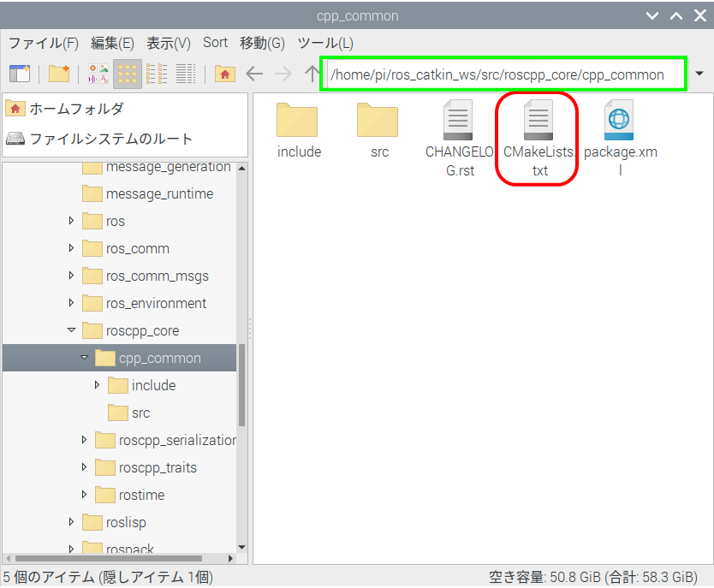
Task: Expand the include tree node
Action: pos(97,385)
